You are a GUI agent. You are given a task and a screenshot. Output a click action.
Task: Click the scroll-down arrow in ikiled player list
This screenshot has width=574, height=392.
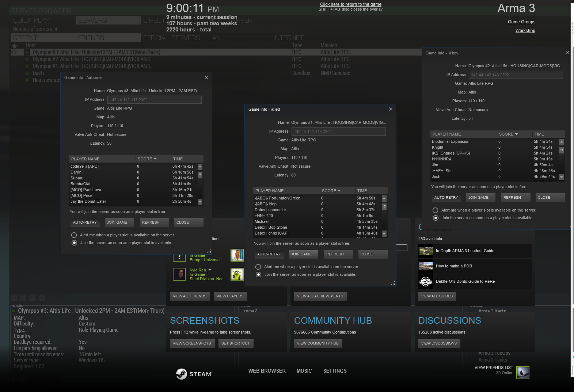(x=384, y=233)
